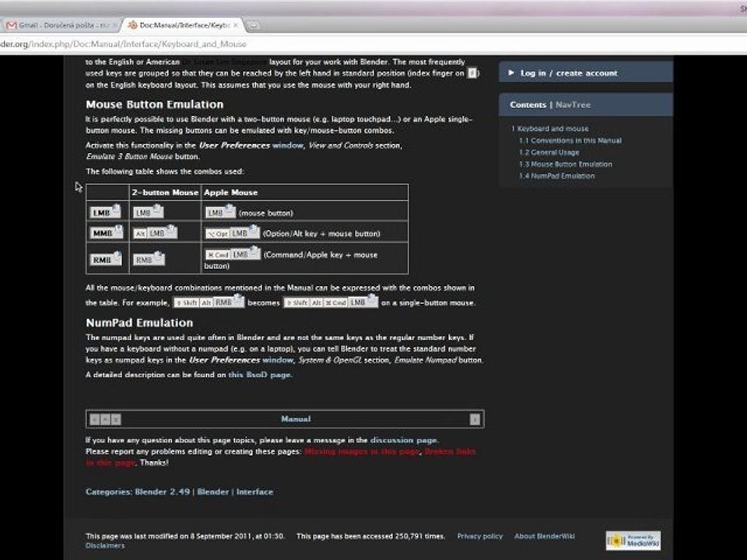Expand the Log in arrow triangle
Viewport: 747px width, 560px height.
pyautogui.click(x=511, y=73)
